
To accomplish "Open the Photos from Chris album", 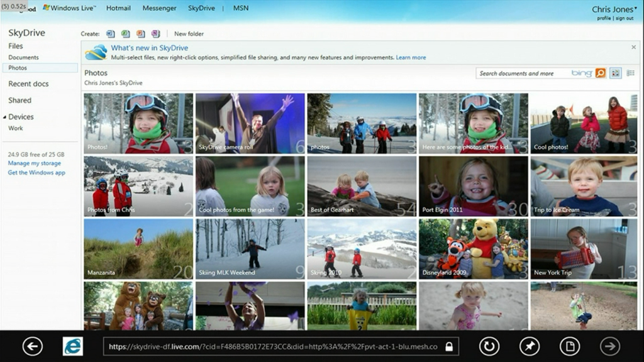I will pos(138,186).
